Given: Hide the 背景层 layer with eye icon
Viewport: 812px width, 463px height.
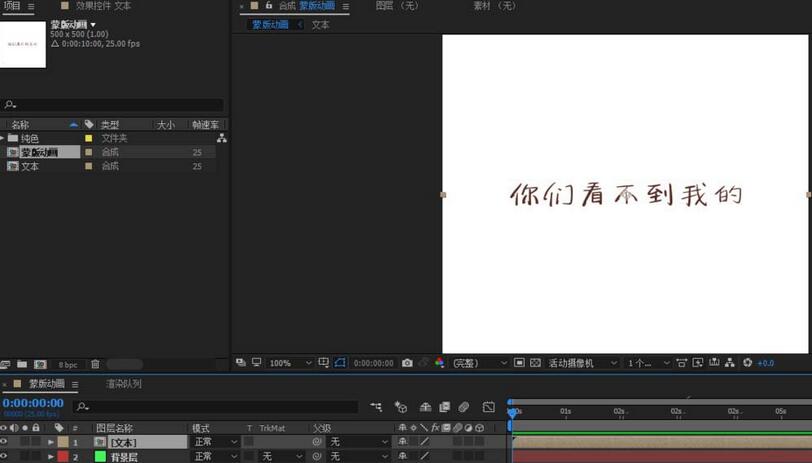Looking at the screenshot, I should coord(4,456).
